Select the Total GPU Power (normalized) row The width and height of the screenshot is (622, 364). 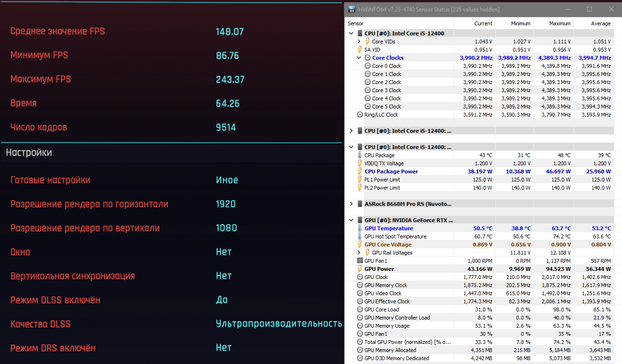click(x=480, y=342)
